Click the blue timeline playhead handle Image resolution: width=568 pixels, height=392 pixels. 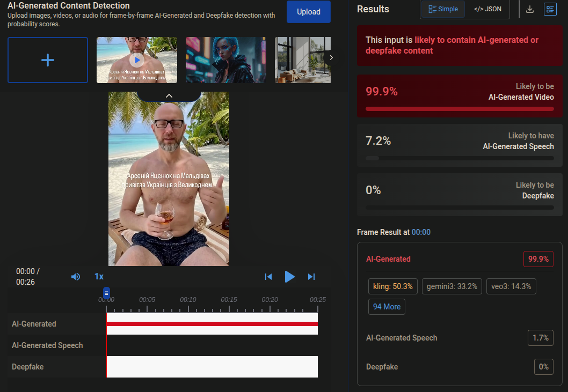(x=106, y=293)
